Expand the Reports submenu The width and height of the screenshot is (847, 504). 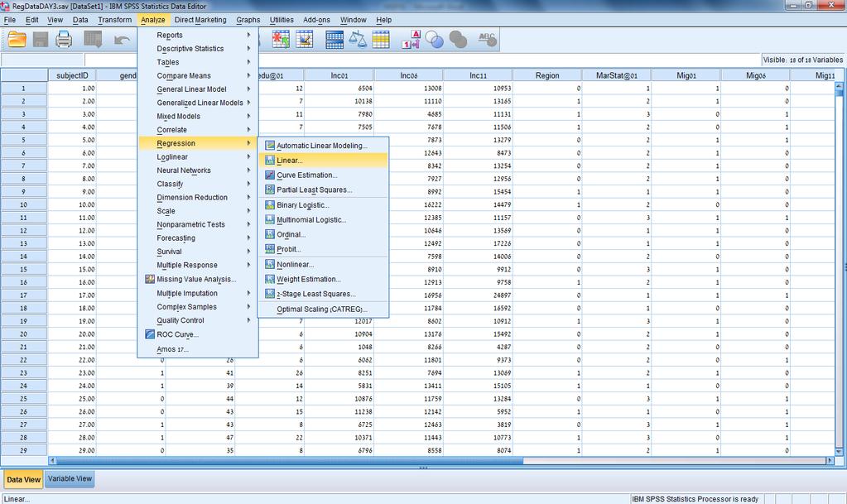coord(198,35)
